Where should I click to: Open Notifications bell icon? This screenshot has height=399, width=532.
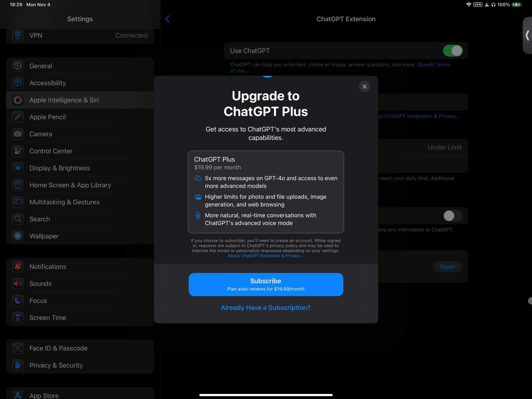click(x=18, y=267)
